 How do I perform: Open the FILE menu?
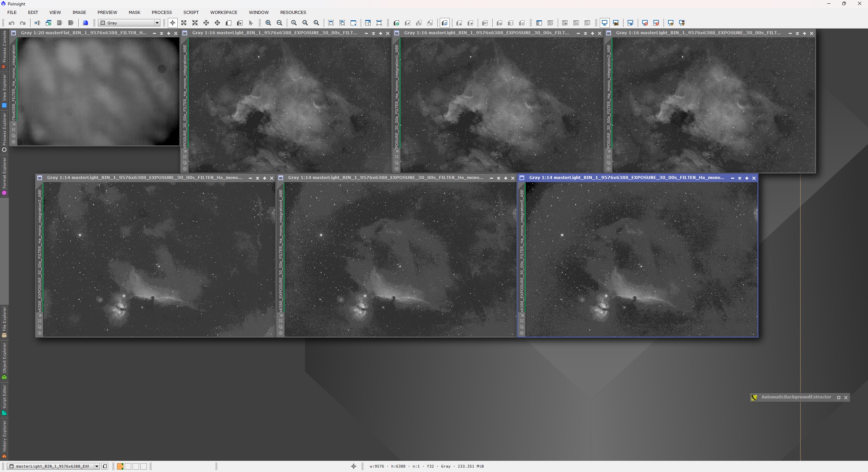tap(12, 12)
